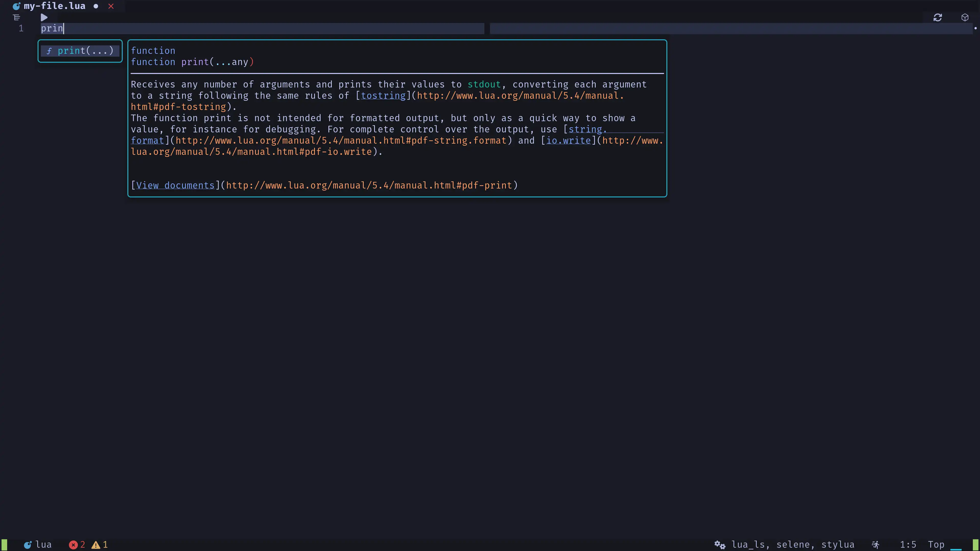Select print(...) completion item
980x551 pixels.
click(80, 51)
